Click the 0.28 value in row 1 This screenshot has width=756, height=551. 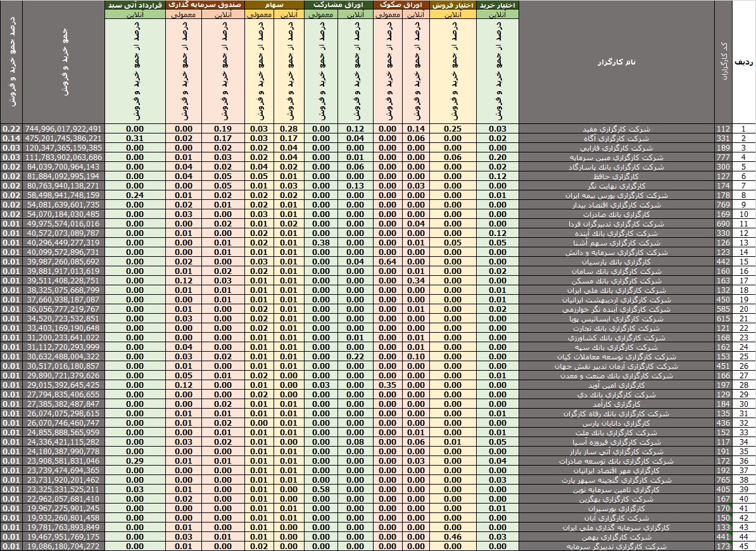[289, 129]
